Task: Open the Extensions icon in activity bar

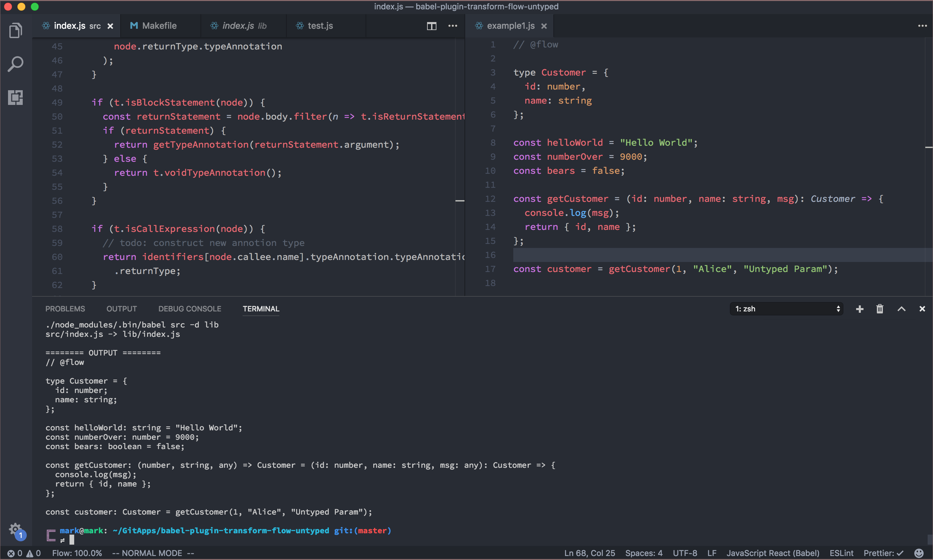Action: [15, 97]
